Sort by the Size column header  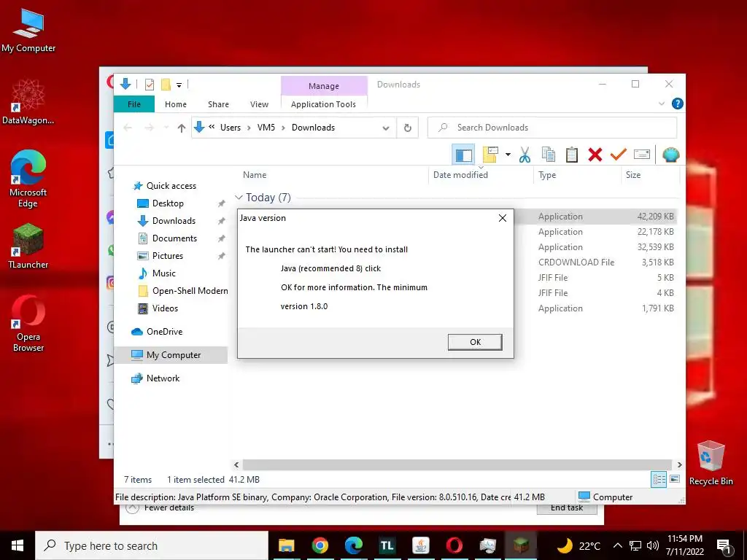632,175
